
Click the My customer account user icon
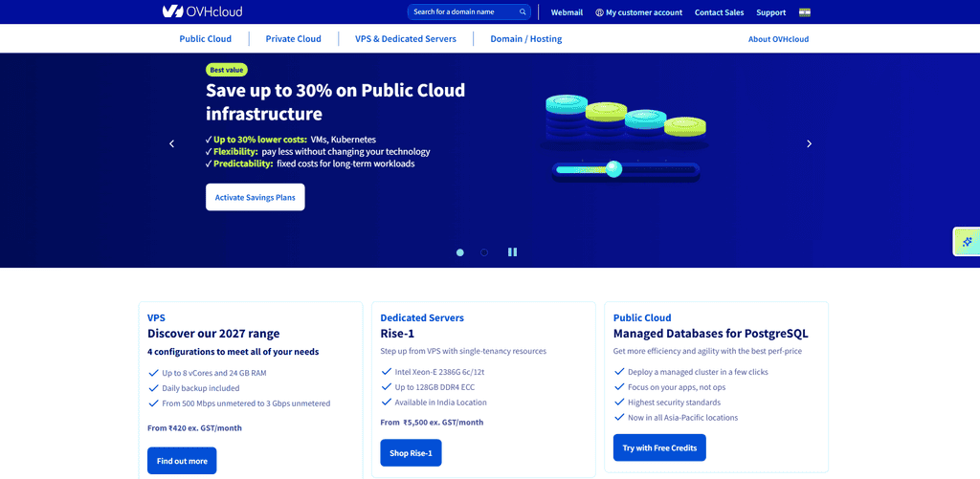click(x=599, y=12)
